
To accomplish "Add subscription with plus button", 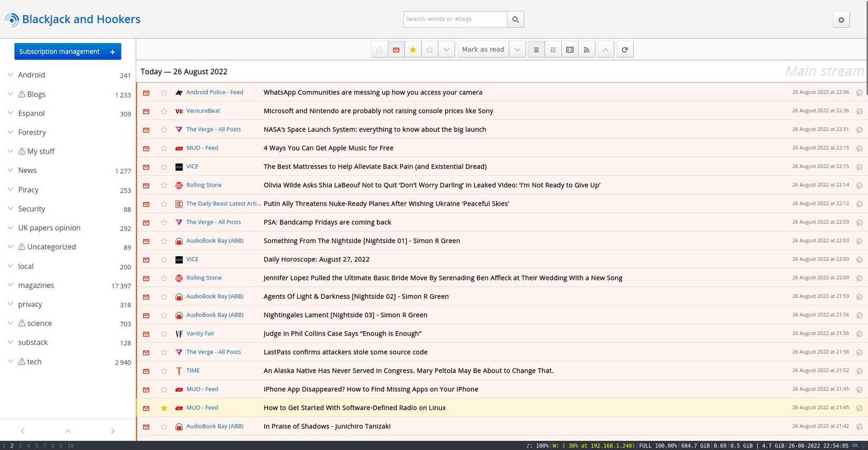I will point(113,52).
